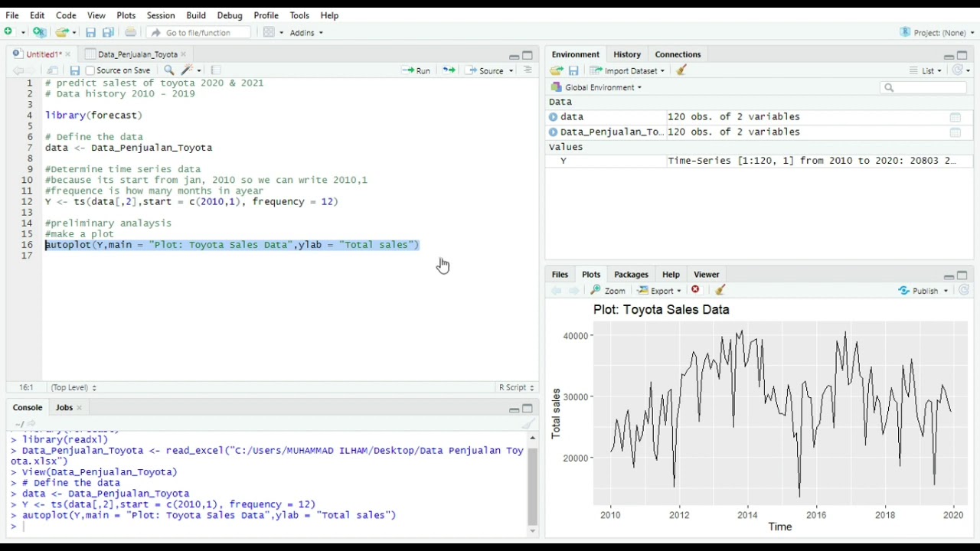View the data table via grid icon
980x551 pixels.
click(x=955, y=117)
